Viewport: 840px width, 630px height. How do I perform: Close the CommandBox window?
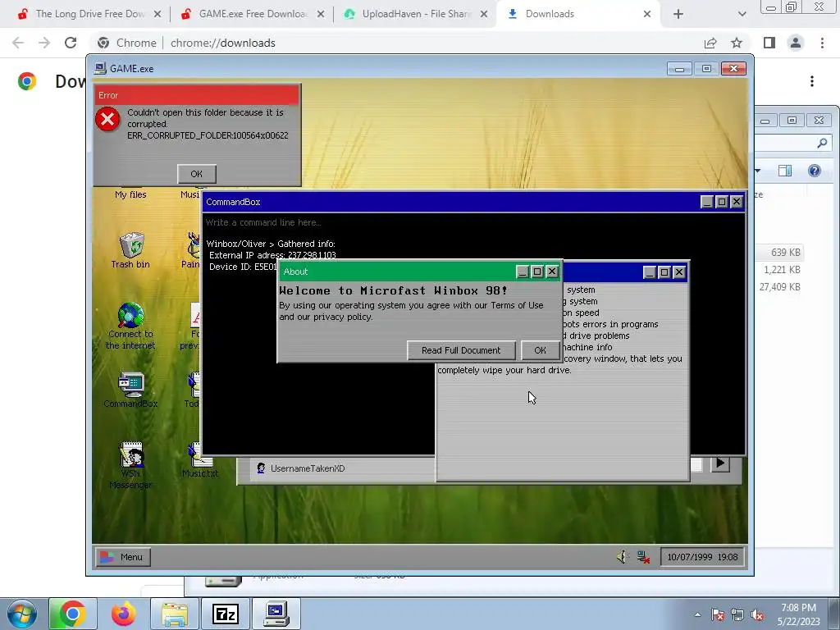[737, 202]
